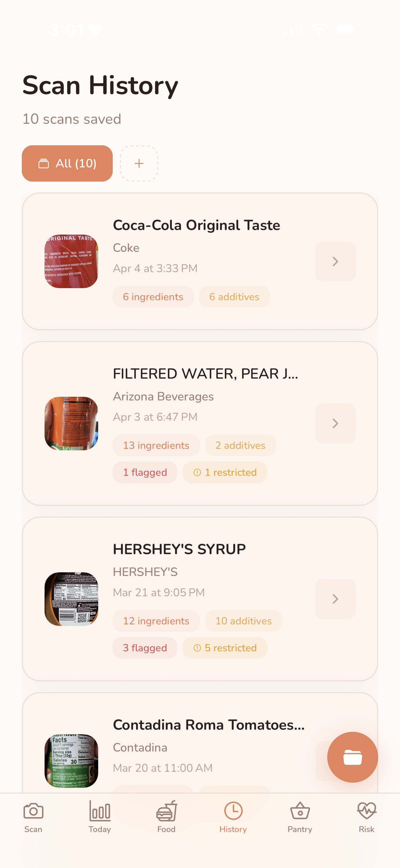
Task: Open the Pantry basket tab
Action: click(300, 817)
